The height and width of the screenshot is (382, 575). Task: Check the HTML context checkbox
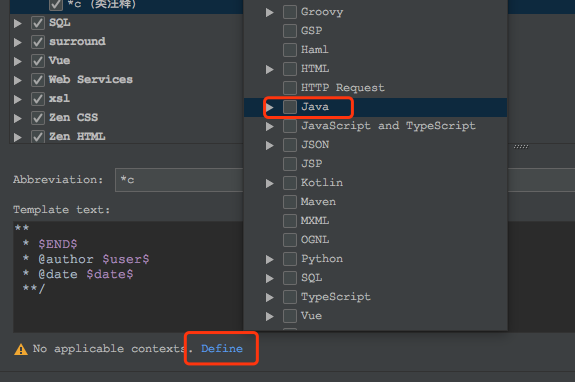[x=290, y=69]
